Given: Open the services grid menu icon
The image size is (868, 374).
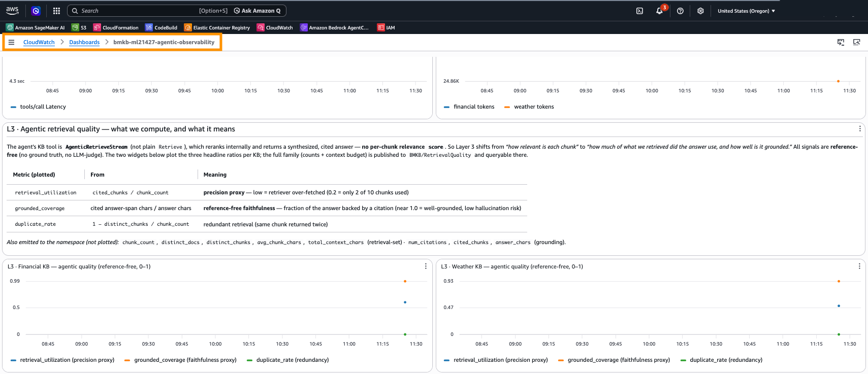Looking at the screenshot, I should [x=56, y=11].
